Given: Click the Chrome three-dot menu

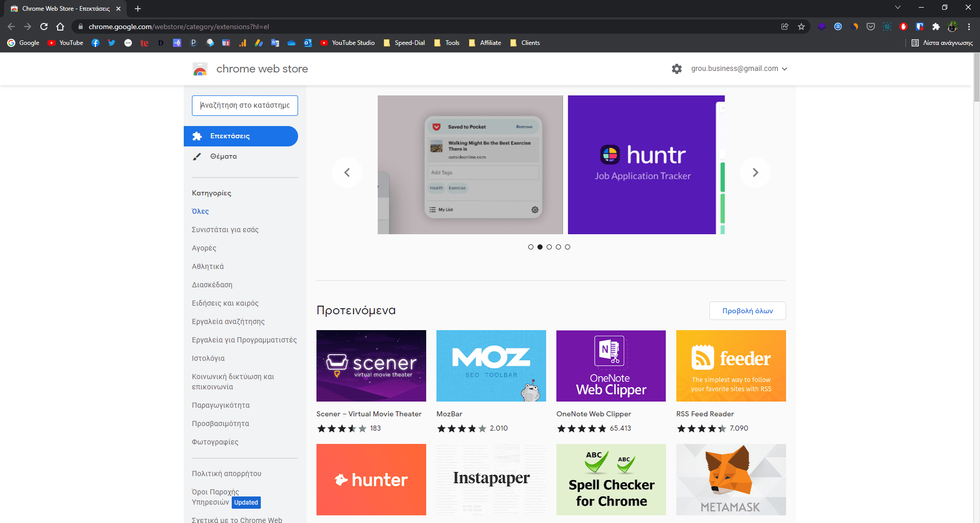Looking at the screenshot, I should [x=969, y=27].
